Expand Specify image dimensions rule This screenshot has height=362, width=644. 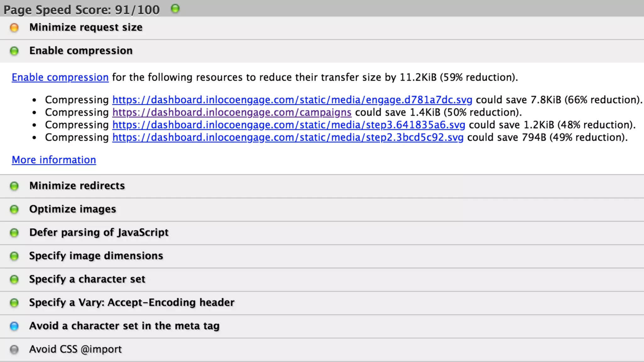coord(96,256)
